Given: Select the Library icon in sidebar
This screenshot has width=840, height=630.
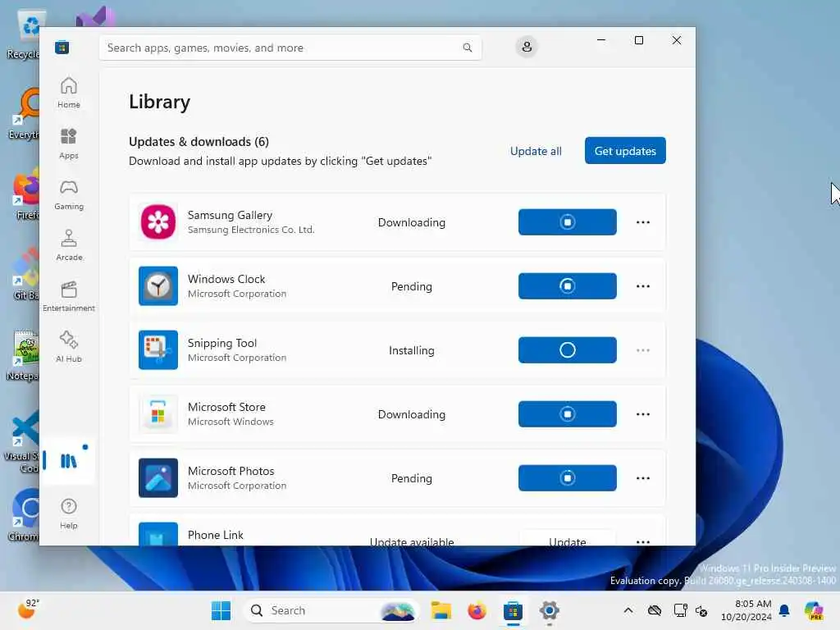Looking at the screenshot, I should (69, 461).
